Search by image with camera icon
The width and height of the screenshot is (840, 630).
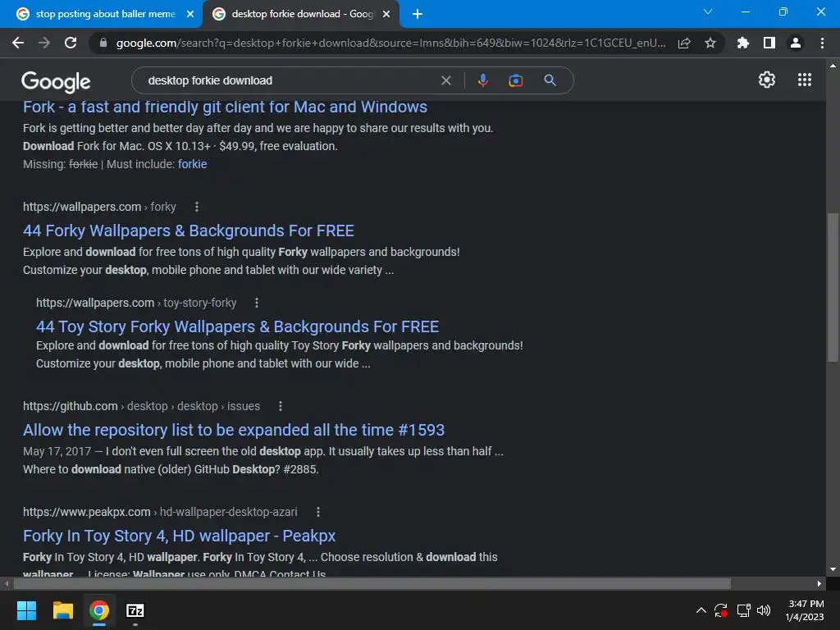coord(515,80)
